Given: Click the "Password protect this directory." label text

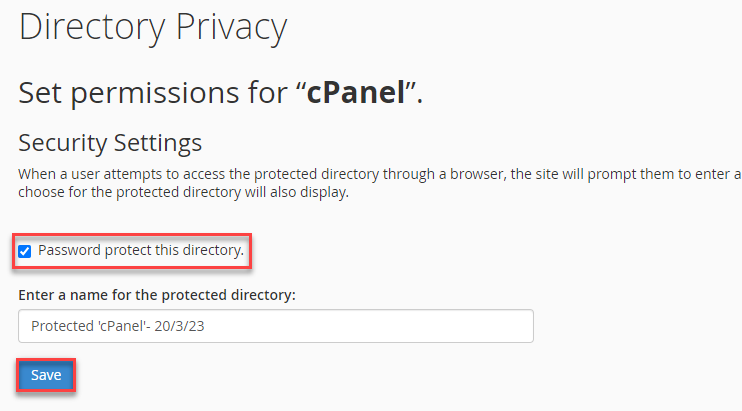Looking at the screenshot, I should (141, 250).
